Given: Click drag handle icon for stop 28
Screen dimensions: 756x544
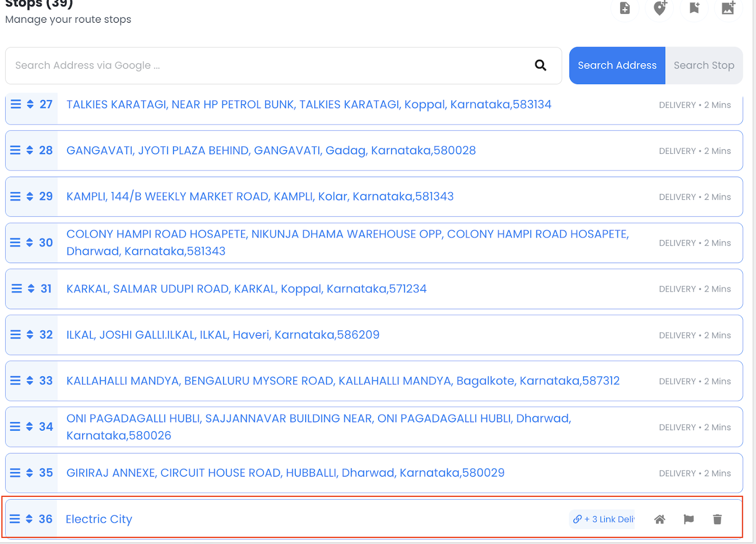Looking at the screenshot, I should pyautogui.click(x=16, y=150).
